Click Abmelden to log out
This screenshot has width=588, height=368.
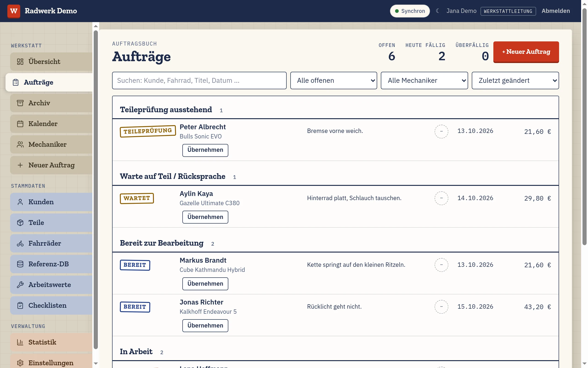click(x=556, y=11)
